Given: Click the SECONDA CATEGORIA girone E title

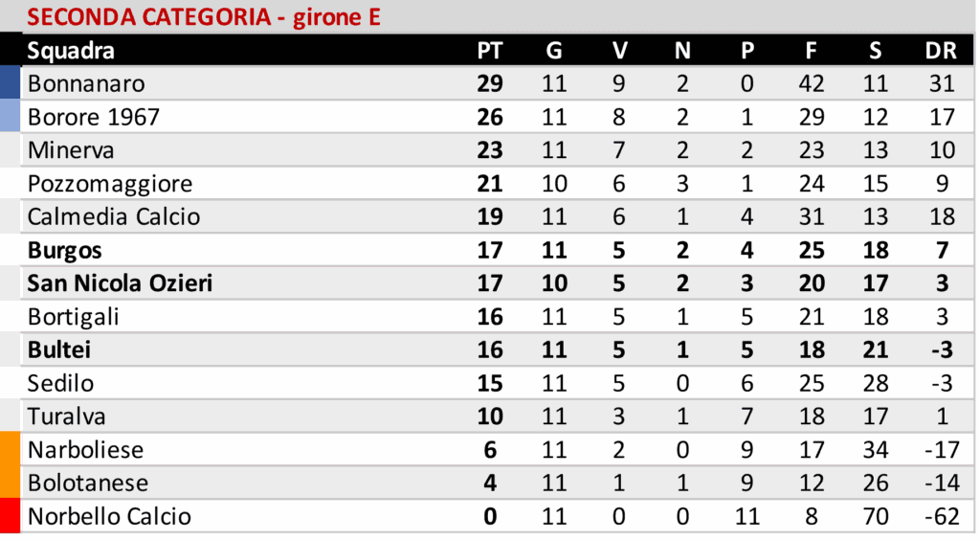Looking at the screenshot, I should pyautogui.click(x=203, y=17).
